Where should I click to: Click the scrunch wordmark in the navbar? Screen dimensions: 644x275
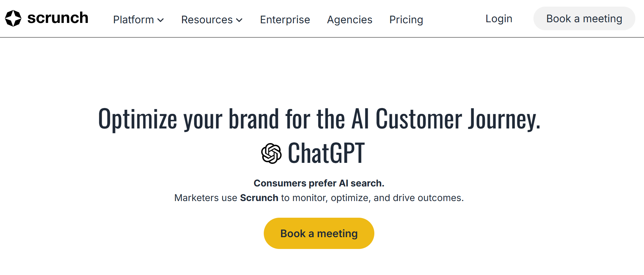coord(58,18)
